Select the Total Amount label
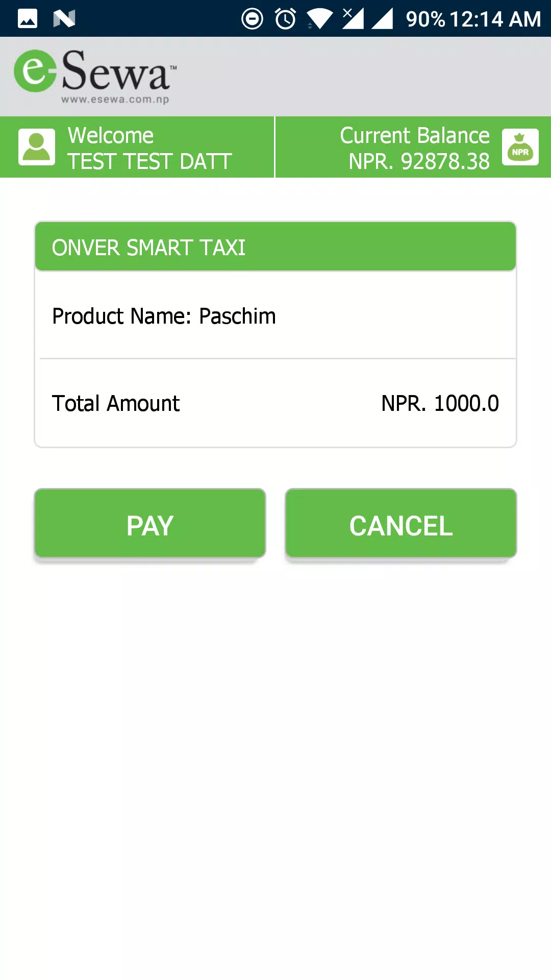This screenshot has width=551, height=980. pyautogui.click(x=116, y=403)
